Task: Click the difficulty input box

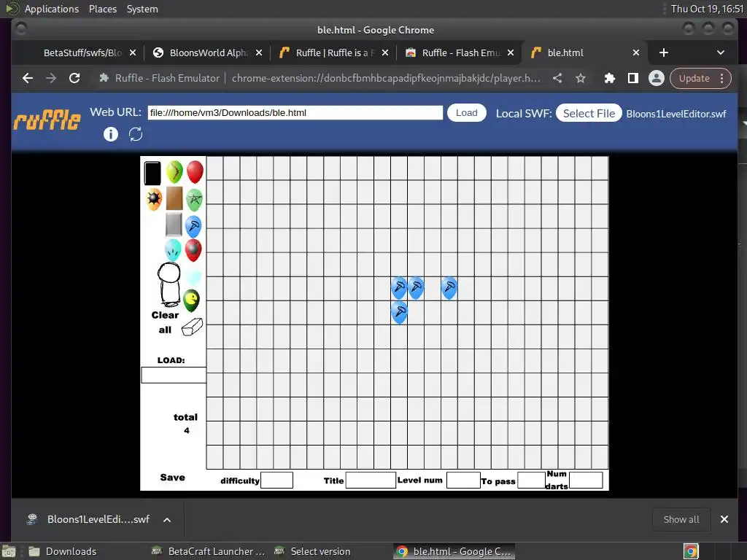Action: (x=276, y=480)
